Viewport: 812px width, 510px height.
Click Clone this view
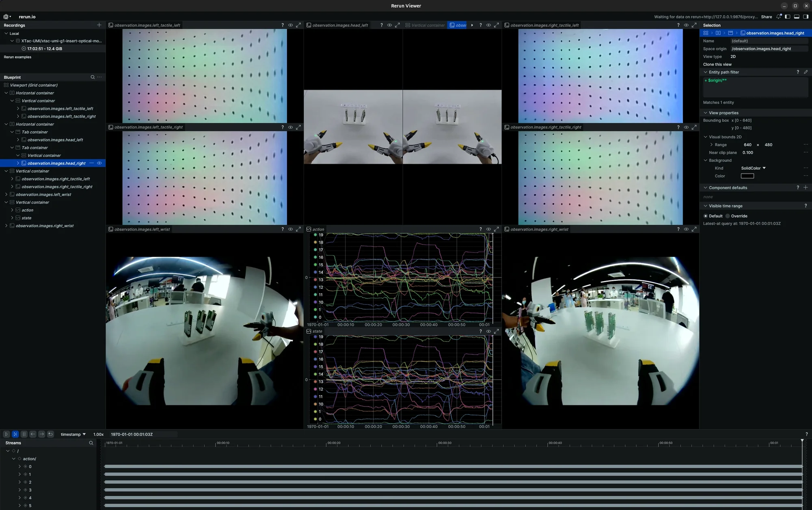tap(717, 65)
